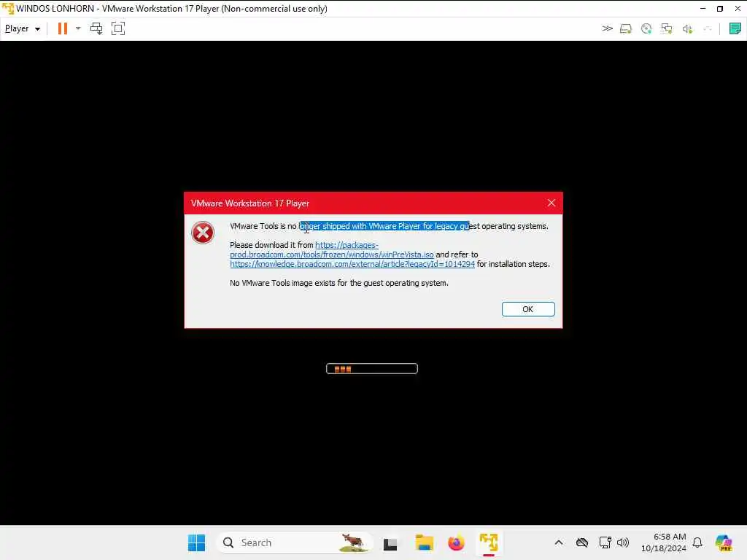Open Copilot preview icon in taskbar
747x560 pixels.
click(724, 542)
